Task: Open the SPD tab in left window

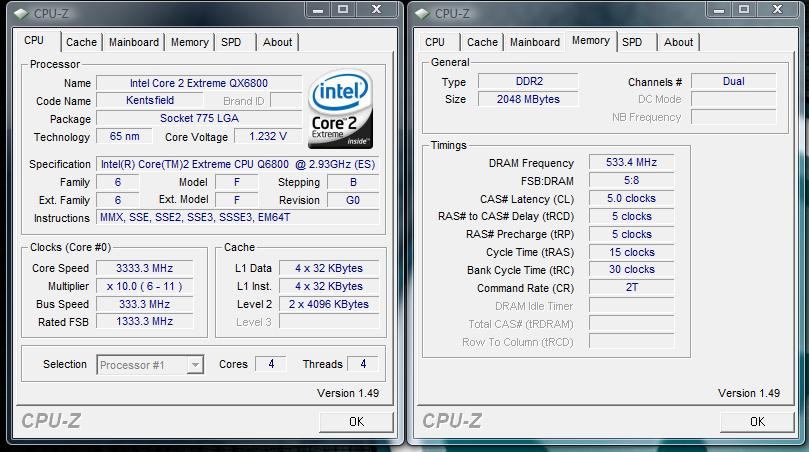Action: 231,42
